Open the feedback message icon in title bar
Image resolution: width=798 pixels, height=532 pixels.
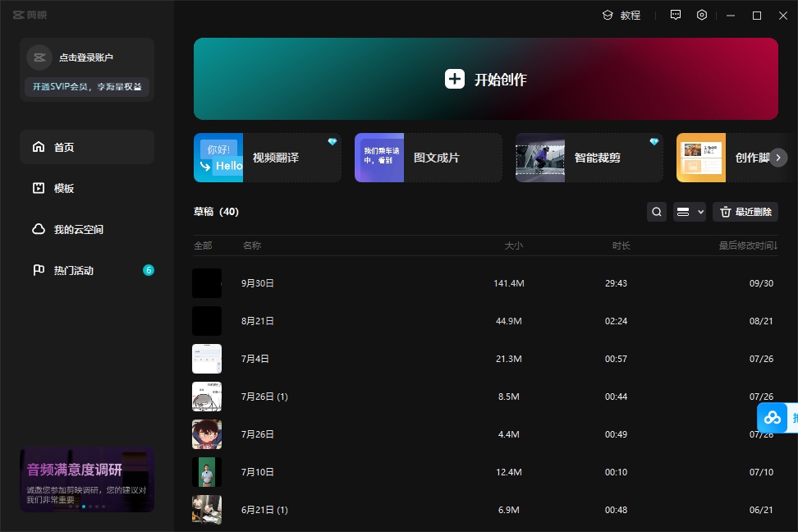pyautogui.click(x=676, y=16)
